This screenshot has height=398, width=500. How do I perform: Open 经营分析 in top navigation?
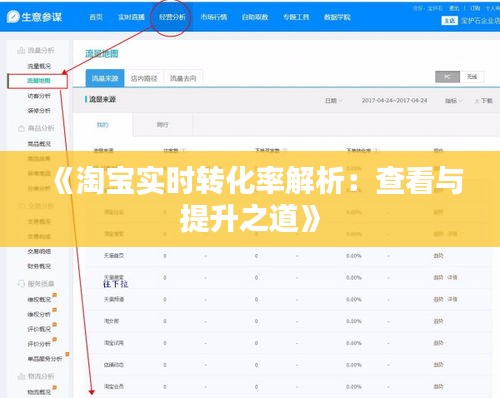(x=172, y=17)
